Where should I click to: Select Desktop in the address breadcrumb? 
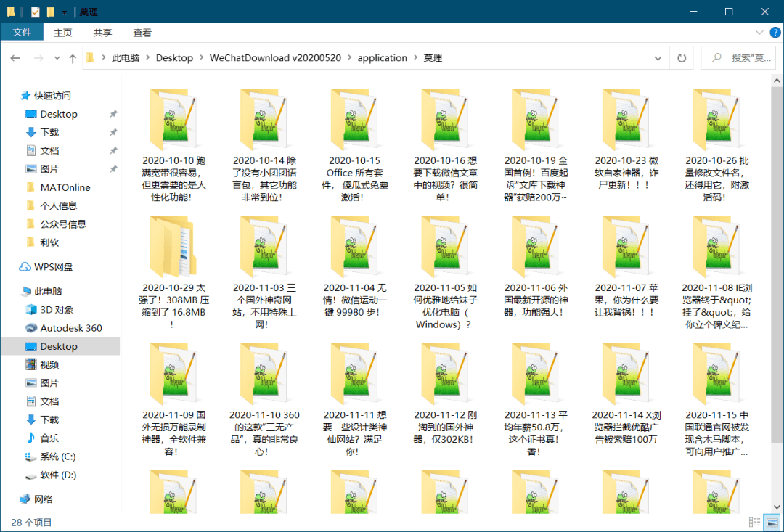(174, 58)
